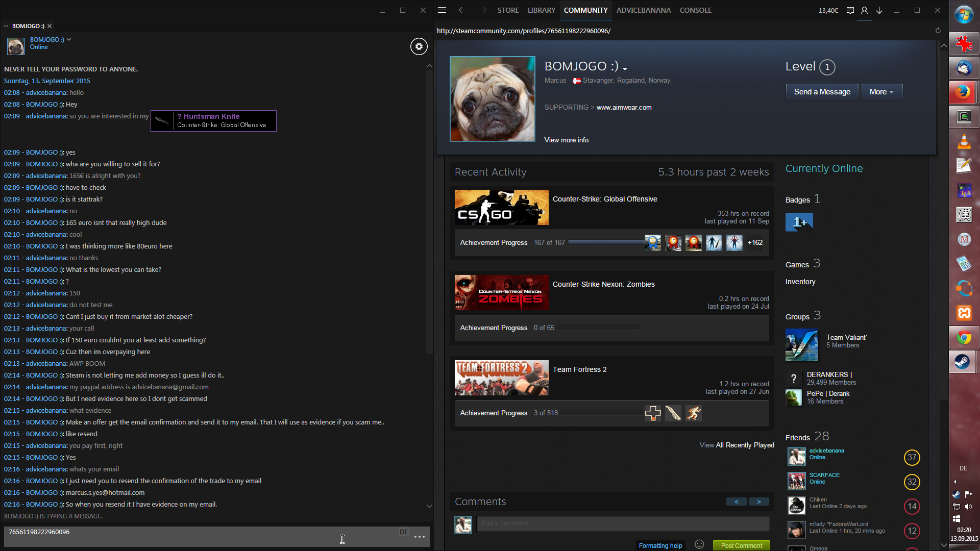Switch to the CONSOLE menu item
The width and height of the screenshot is (980, 551).
tap(695, 10)
